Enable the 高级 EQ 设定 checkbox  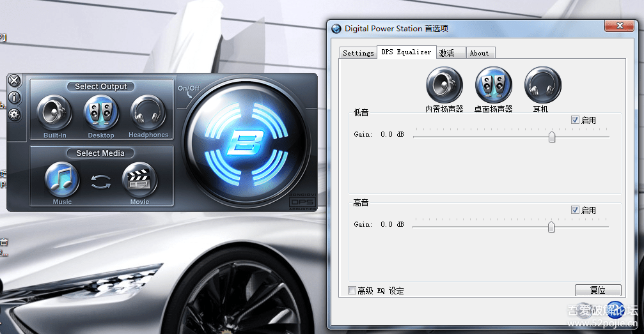tap(352, 290)
